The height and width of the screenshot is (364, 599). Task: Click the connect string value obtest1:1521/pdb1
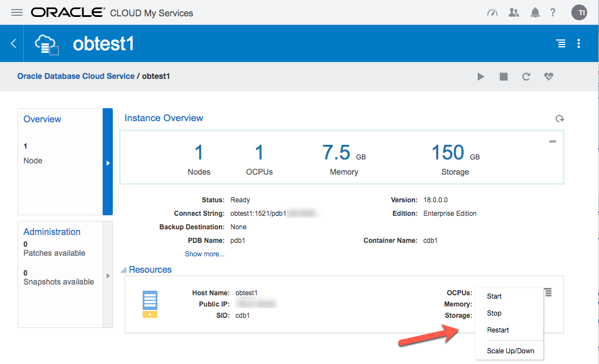click(x=258, y=214)
